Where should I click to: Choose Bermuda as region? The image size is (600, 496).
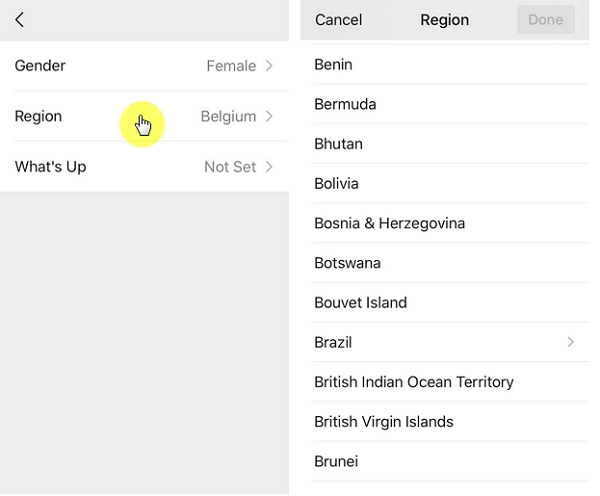345,104
